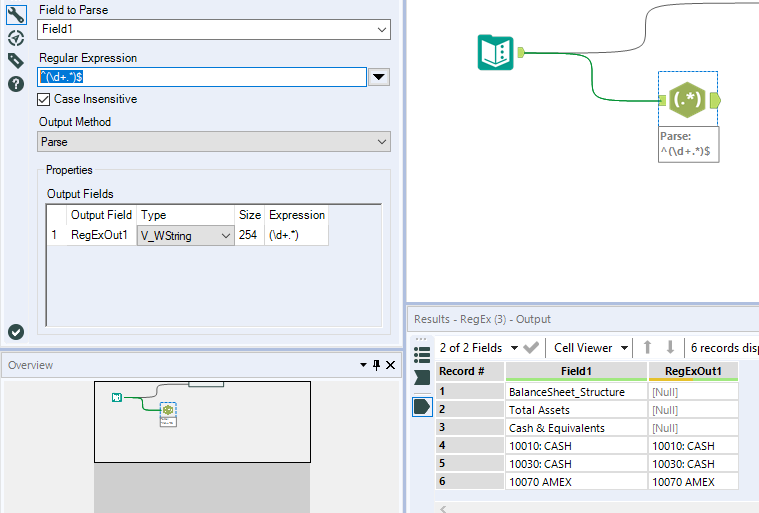Click the apply checkmark circle icon
759x513 pixels.
(16, 332)
